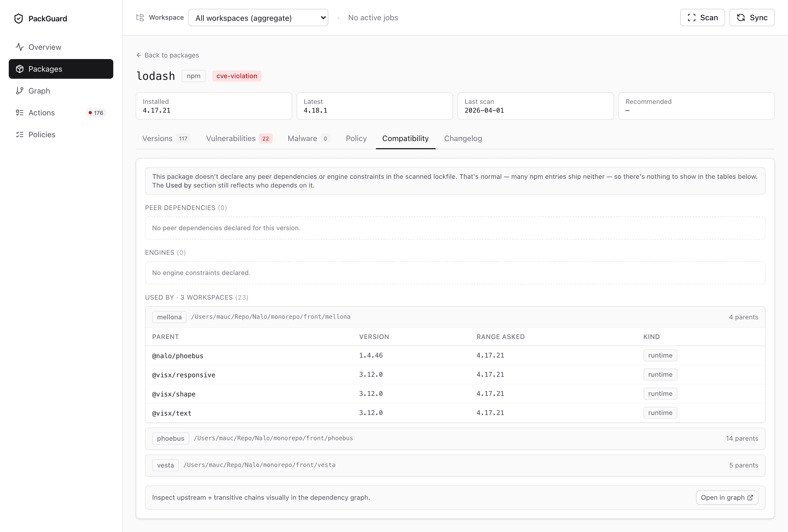Click the Back to packages link

click(167, 55)
